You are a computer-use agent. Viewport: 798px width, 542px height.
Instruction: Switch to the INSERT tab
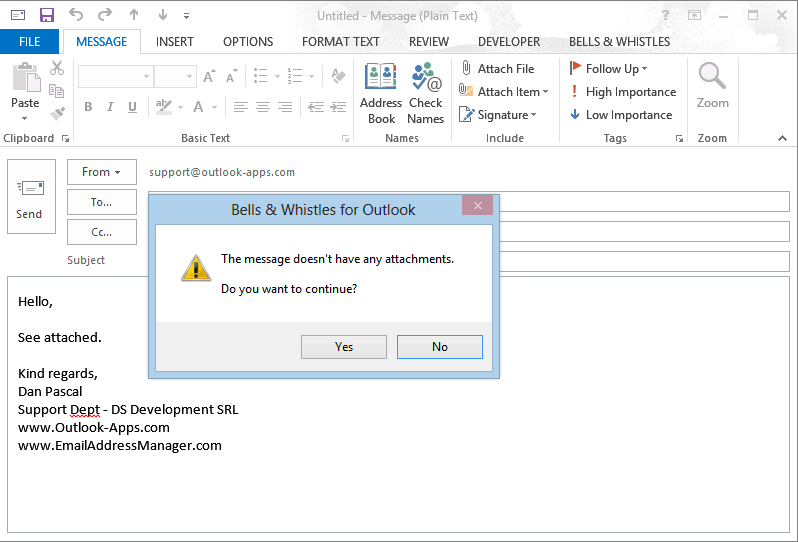pos(175,42)
